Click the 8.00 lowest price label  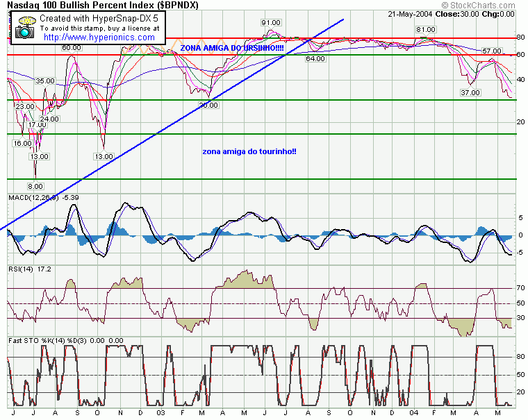click(35, 187)
